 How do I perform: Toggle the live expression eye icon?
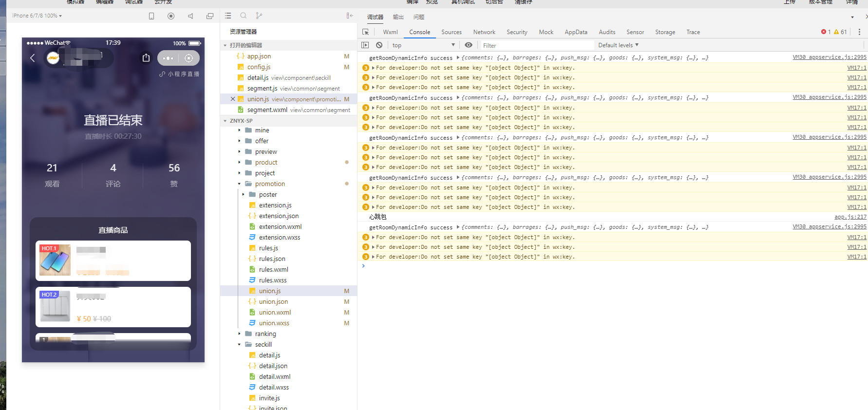pyautogui.click(x=469, y=45)
